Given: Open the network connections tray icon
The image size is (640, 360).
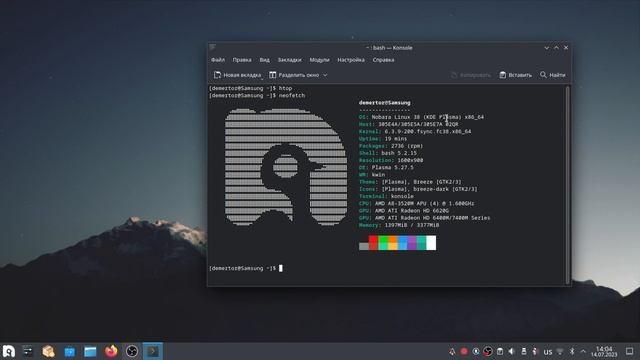Looking at the screenshot, I should 560,351.
